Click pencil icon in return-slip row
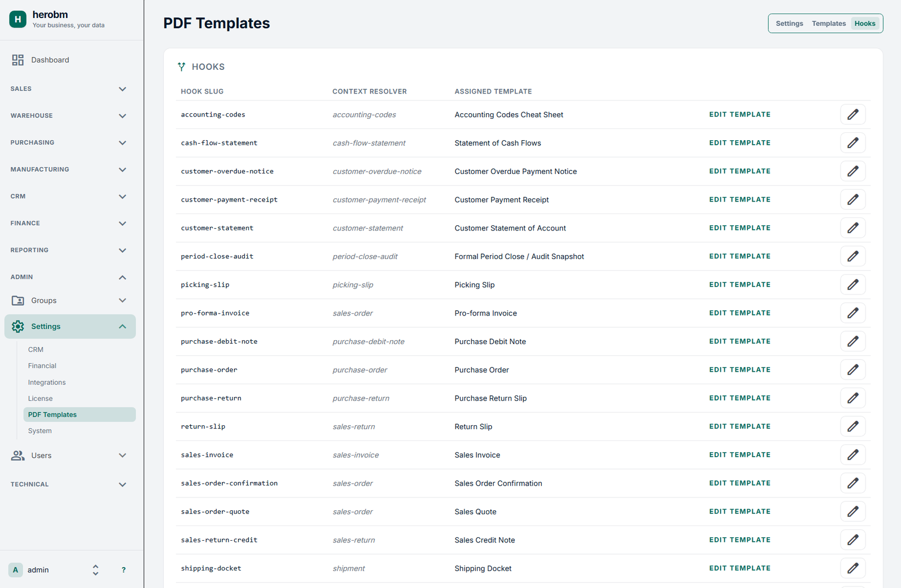The image size is (901, 588). coord(853,426)
